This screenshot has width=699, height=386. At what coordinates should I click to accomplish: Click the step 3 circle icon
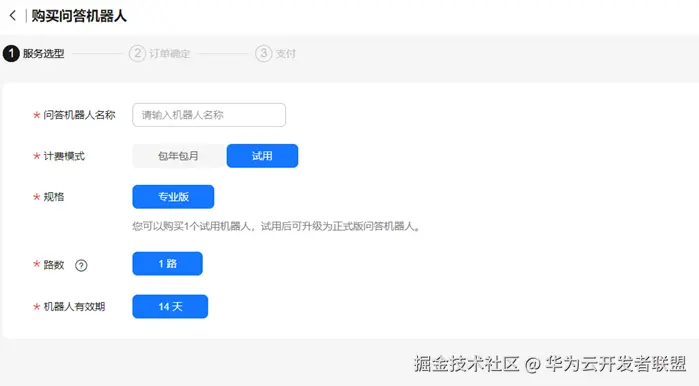(263, 53)
